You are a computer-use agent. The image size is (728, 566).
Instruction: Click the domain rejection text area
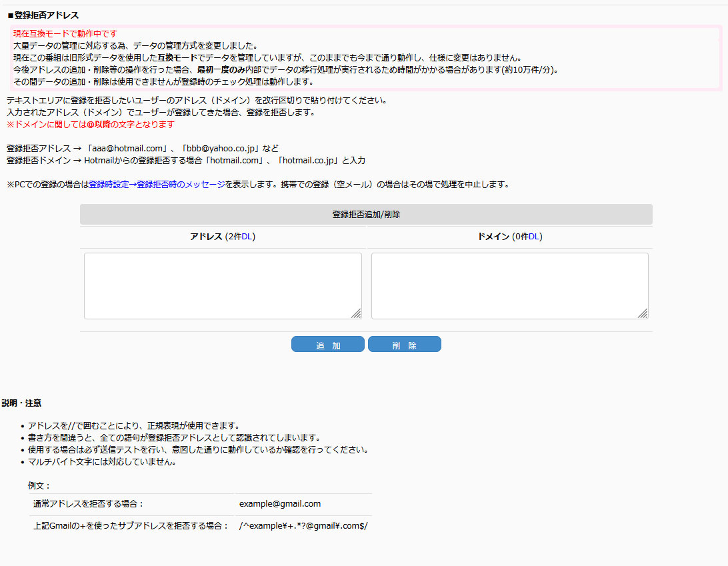point(509,285)
